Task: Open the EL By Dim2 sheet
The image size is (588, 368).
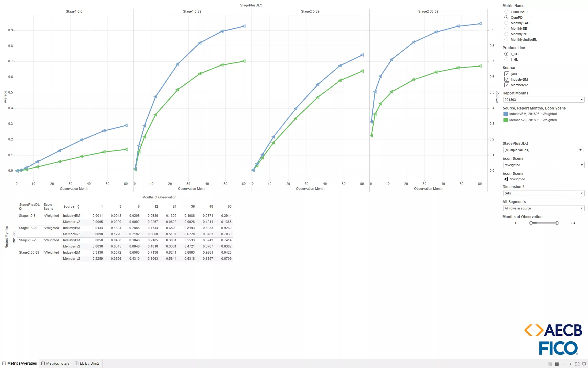Action: (x=89, y=363)
